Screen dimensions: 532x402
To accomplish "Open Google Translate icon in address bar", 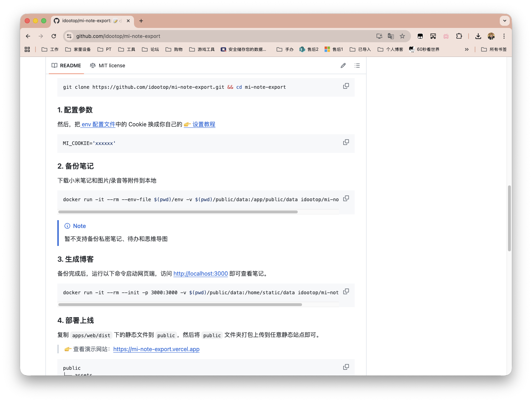I will click(x=390, y=36).
